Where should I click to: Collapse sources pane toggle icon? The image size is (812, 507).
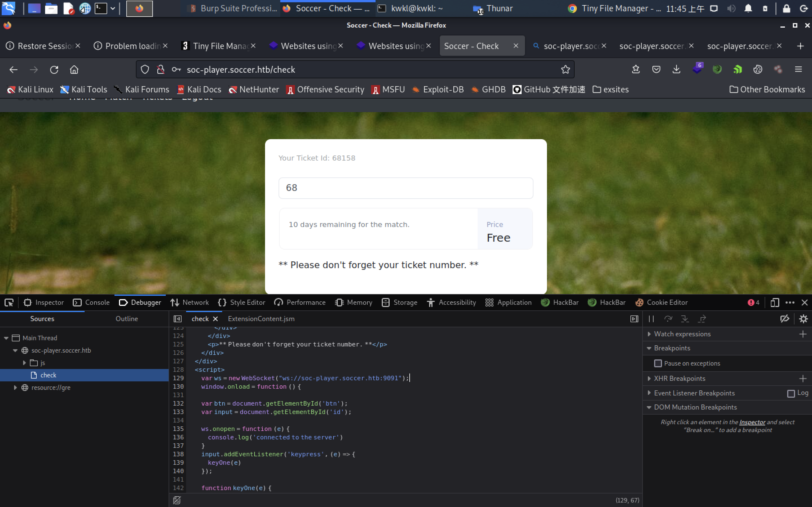pos(178,319)
